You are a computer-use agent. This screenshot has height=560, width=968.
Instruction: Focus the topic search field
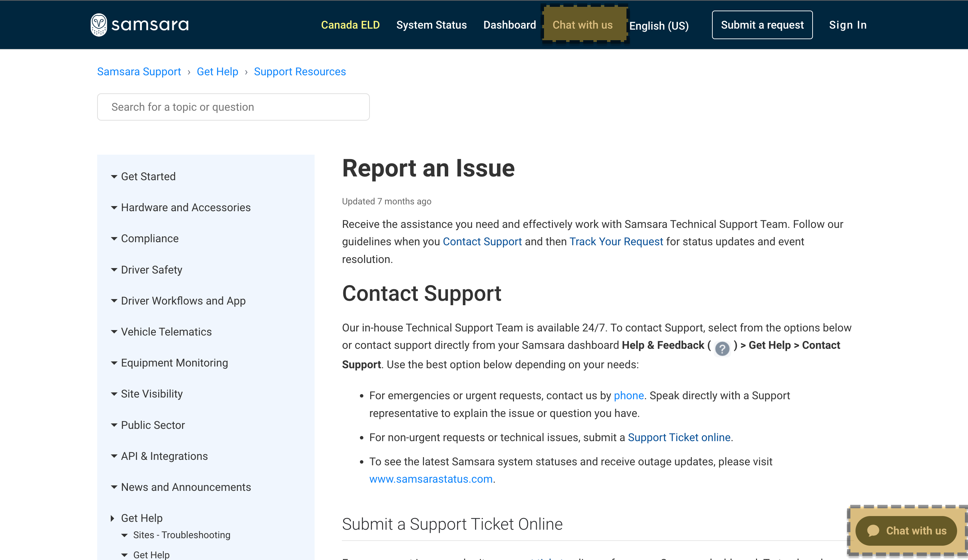point(233,107)
